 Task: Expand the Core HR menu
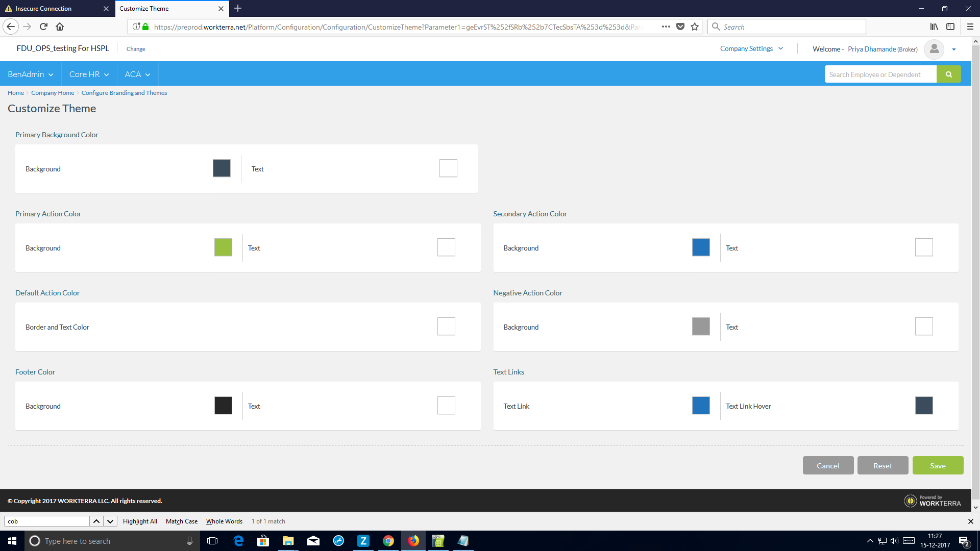(x=89, y=74)
